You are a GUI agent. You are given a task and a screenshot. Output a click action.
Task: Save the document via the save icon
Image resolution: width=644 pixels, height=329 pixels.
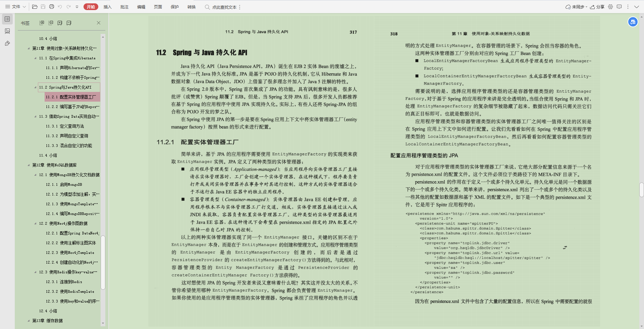pos(43,7)
